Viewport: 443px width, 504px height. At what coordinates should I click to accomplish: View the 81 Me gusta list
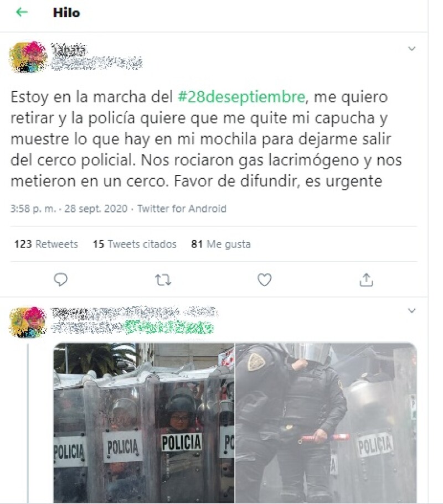(221, 244)
